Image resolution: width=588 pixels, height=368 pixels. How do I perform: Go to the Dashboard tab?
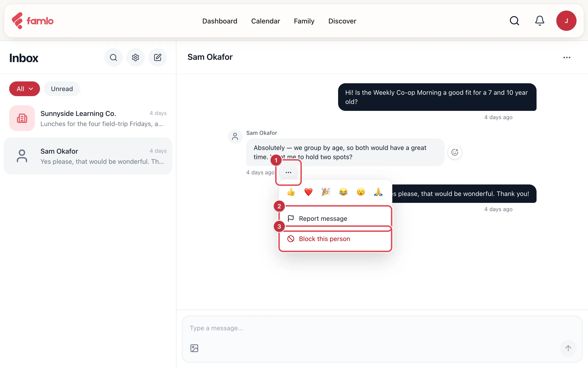220,21
